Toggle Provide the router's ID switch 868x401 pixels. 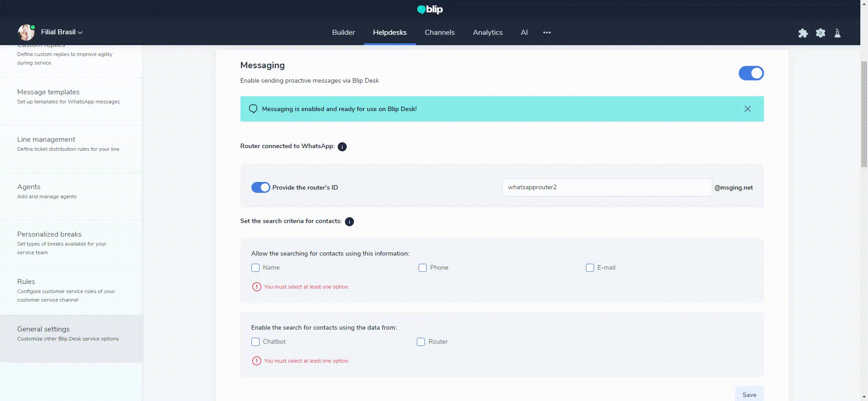[260, 187]
